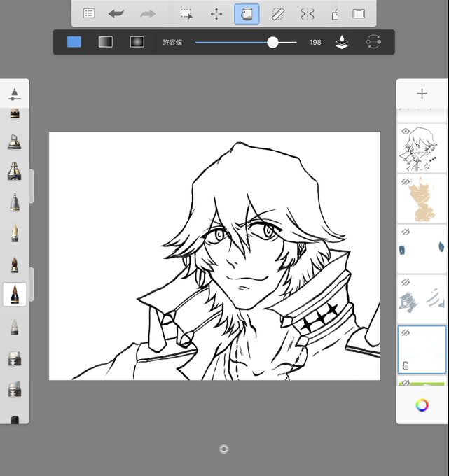Click the active flood fill bucket tool
The width and height of the screenshot is (449, 476).
tap(247, 14)
